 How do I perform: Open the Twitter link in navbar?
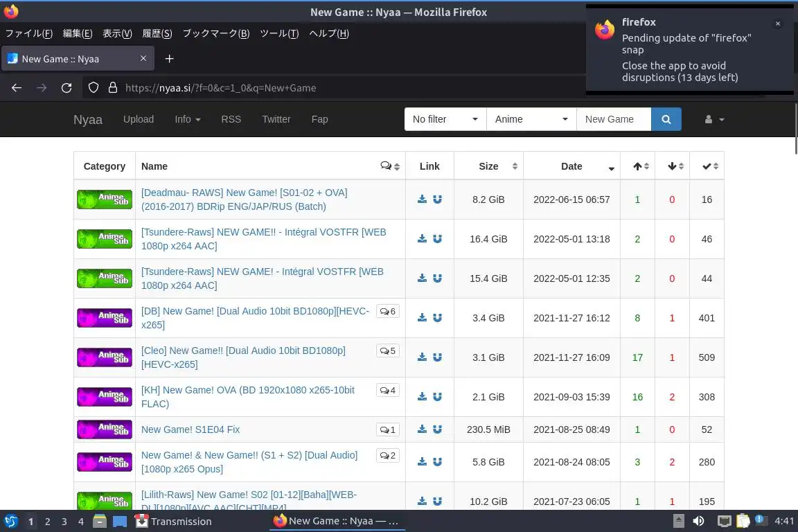(x=276, y=119)
